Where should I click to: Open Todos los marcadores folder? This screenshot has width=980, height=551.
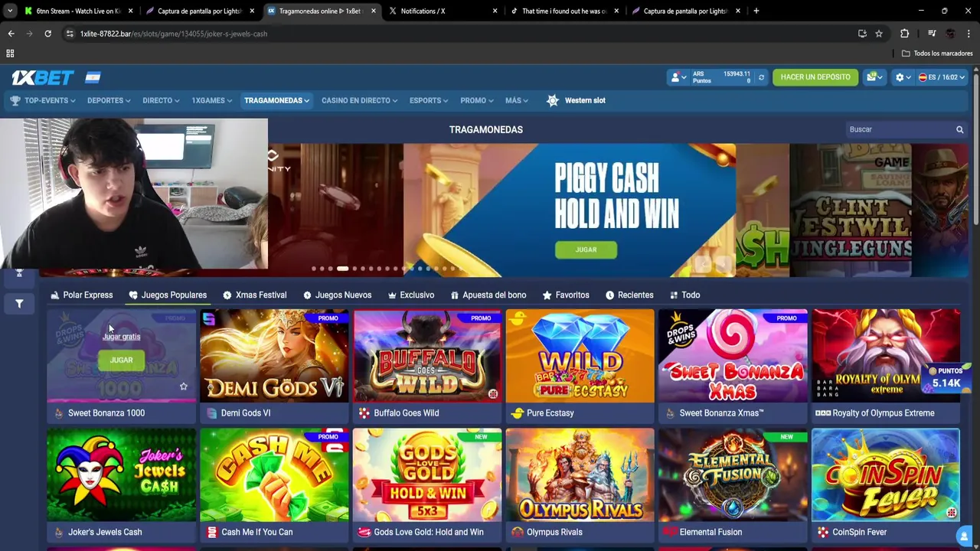(x=937, y=54)
